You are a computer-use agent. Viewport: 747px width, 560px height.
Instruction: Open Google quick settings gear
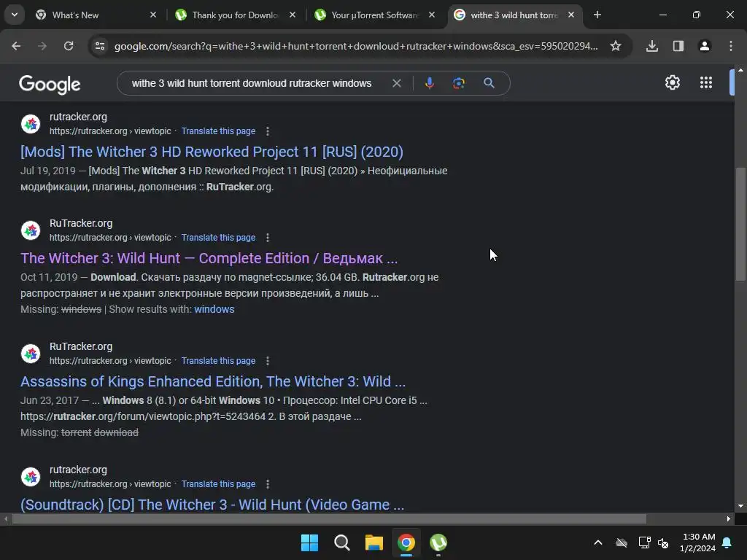pyautogui.click(x=672, y=83)
